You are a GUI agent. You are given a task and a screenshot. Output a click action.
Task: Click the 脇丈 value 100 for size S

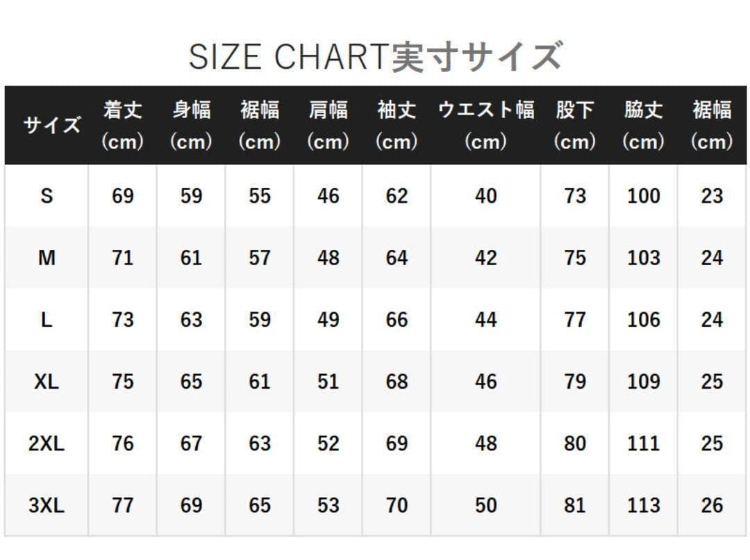(x=643, y=196)
